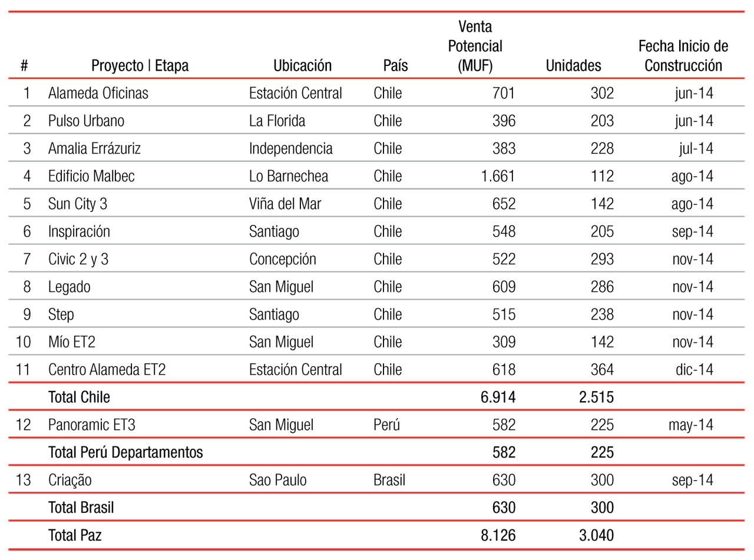Select the Alameda Oficinas project cell
Viewport: 754px width, 560px height.
98,93
